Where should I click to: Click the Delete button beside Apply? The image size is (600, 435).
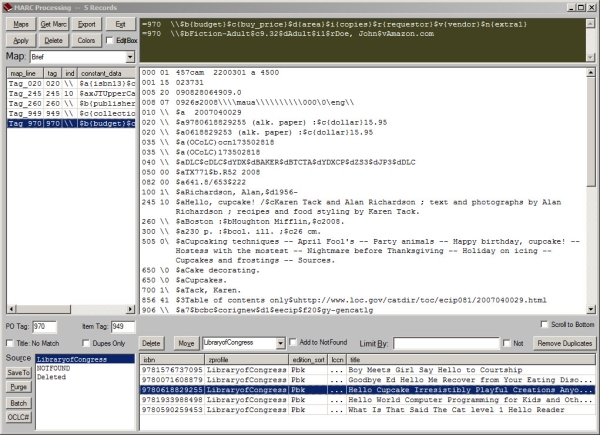[54, 40]
